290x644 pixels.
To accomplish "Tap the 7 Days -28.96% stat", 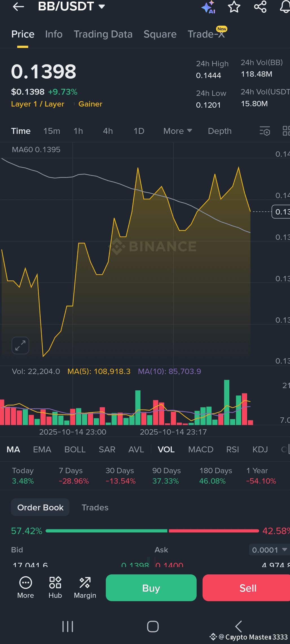I will (74, 476).
